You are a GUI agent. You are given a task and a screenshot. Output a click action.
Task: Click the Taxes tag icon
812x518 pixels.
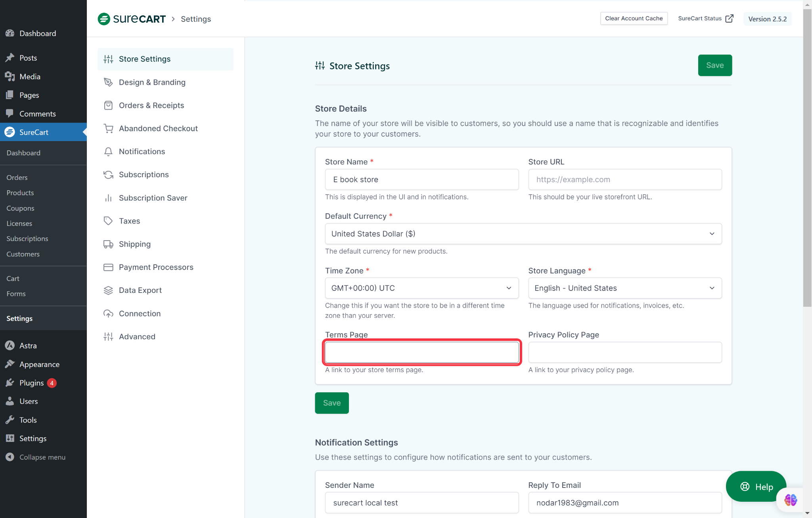click(108, 221)
